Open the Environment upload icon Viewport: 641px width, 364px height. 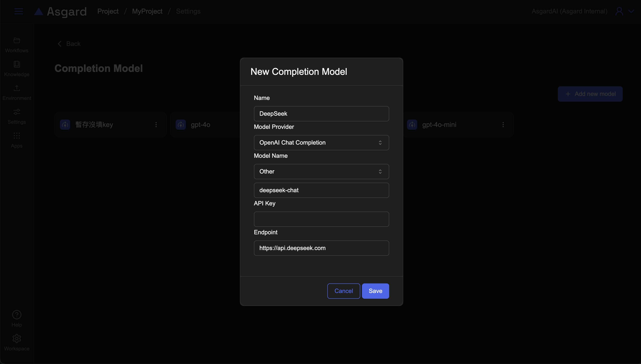[x=17, y=88]
